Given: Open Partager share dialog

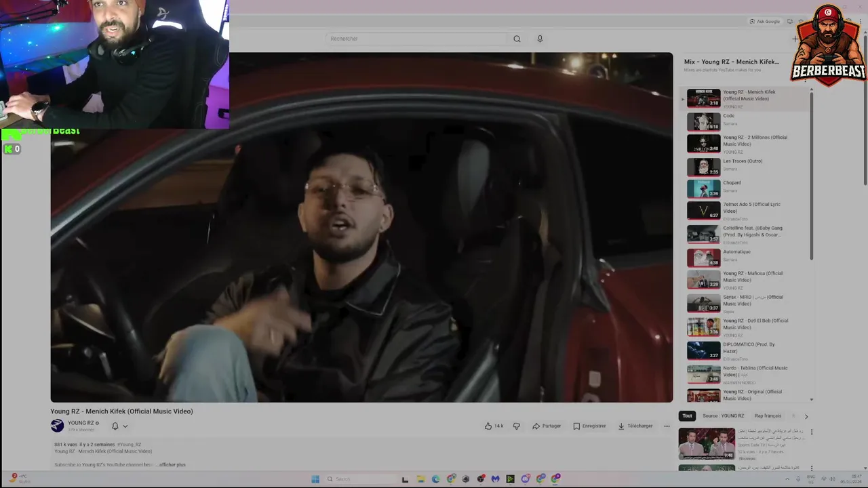Looking at the screenshot, I should 547,426.
